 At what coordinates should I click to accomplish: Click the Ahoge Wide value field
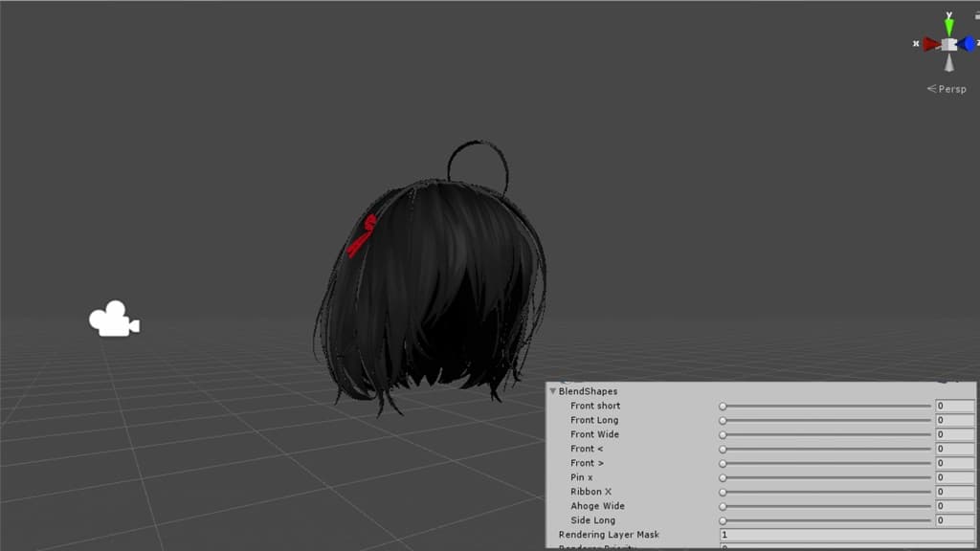pyautogui.click(x=954, y=507)
